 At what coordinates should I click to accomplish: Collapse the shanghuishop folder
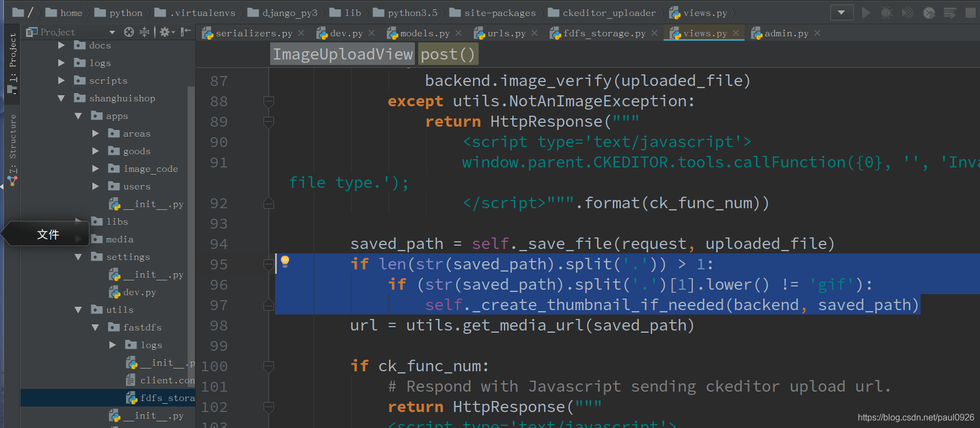pos(62,98)
